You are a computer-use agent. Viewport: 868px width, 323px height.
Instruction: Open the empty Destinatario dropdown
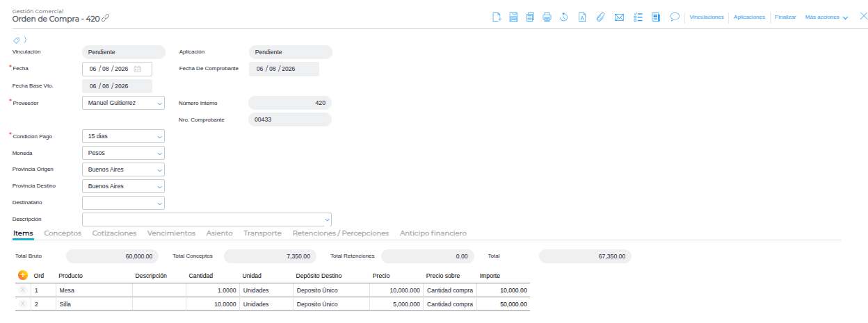click(x=123, y=203)
